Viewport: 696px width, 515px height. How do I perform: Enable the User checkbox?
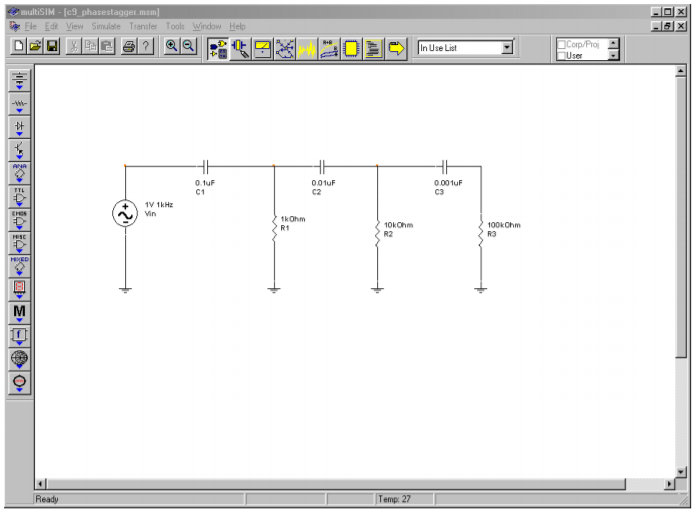tap(562, 55)
